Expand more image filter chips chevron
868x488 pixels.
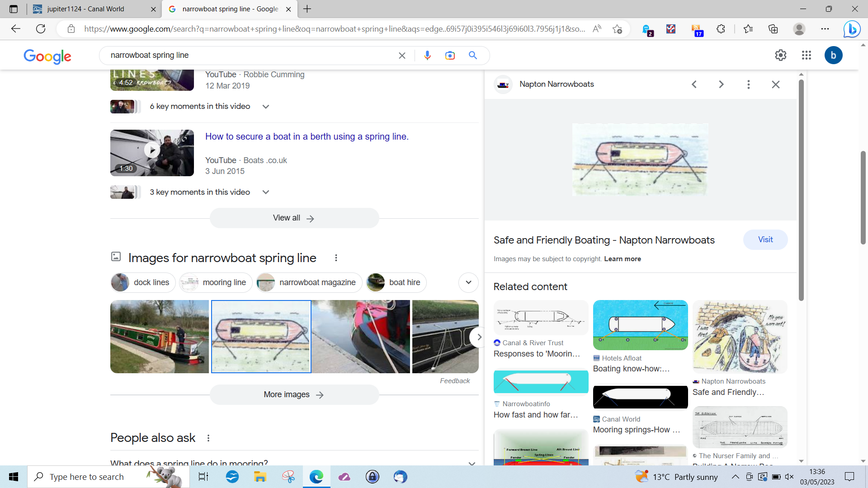[x=468, y=282]
